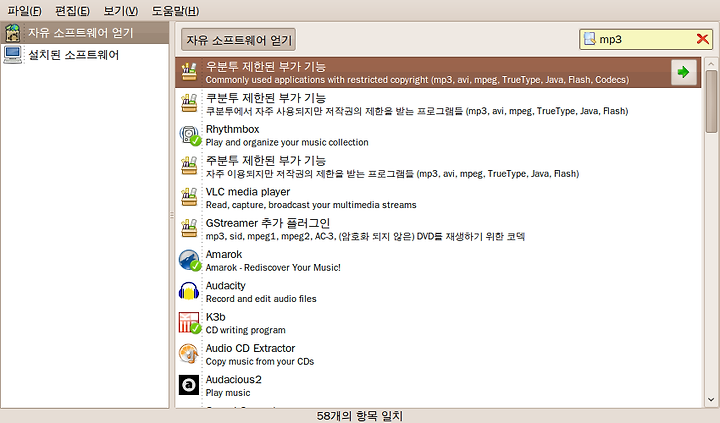Image resolution: width=720 pixels, height=423 pixels.
Task: Click 'CD writing program' description
Action: point(246,330)
